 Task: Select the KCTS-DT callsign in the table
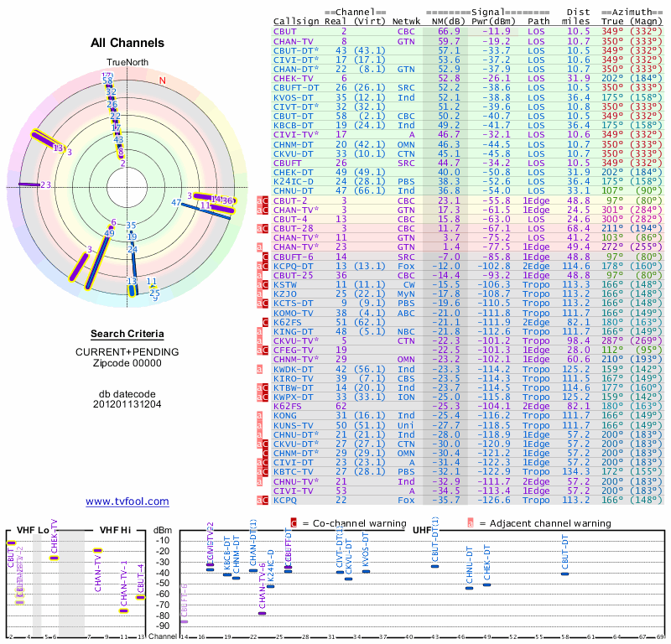pyautogui.click(x=294, y=304)
